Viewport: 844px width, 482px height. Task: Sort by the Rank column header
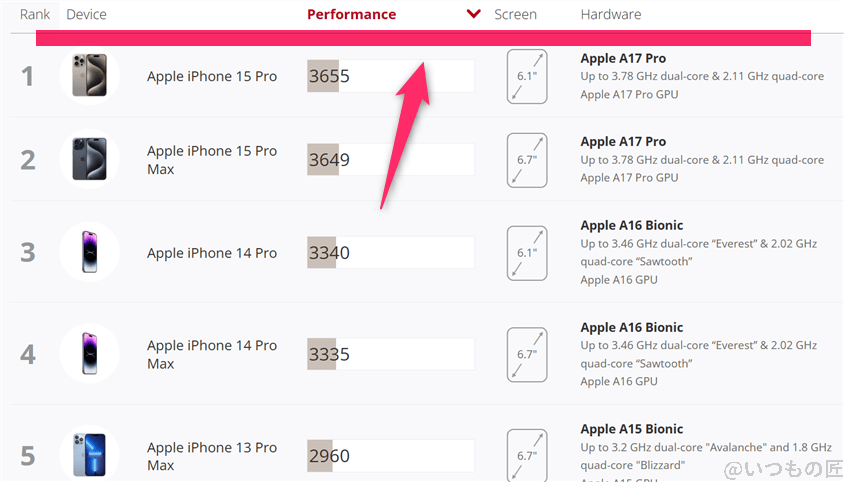35,15
